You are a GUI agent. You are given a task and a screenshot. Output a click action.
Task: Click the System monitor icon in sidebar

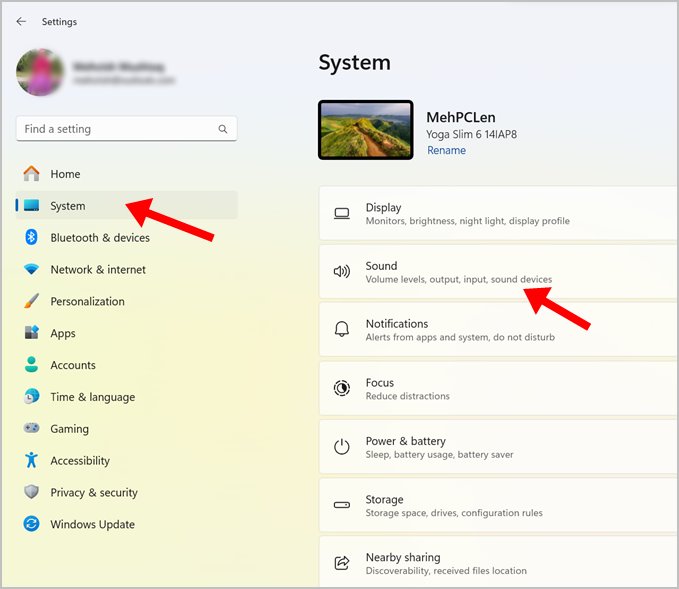click(31, 205)
